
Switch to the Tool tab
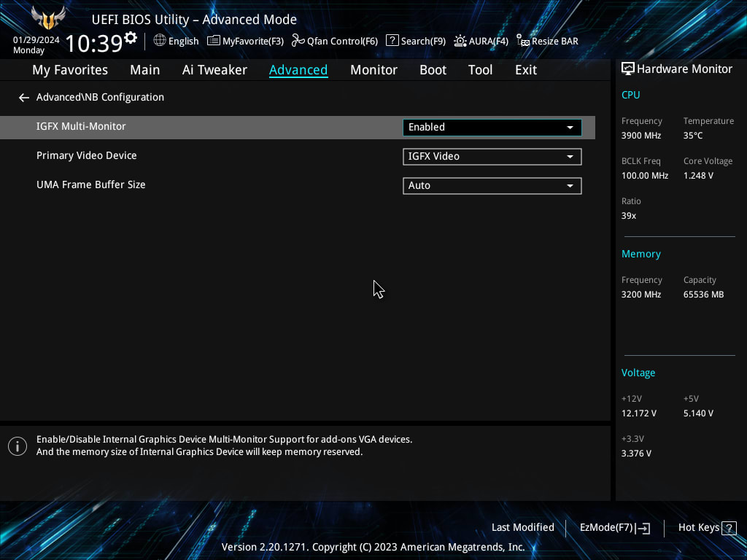coord(480,70)
